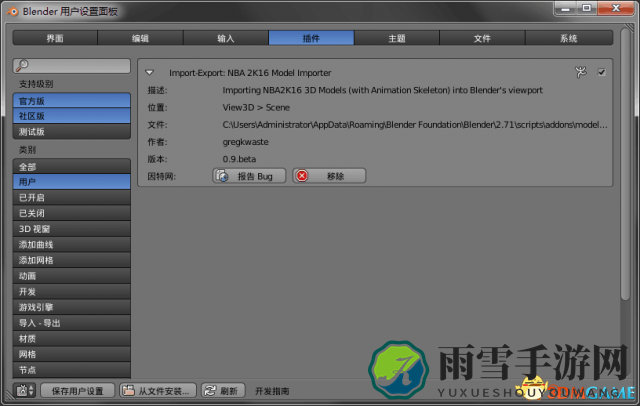Pick the 动画 category
640x406 pixels.
[x=72, y=276]
